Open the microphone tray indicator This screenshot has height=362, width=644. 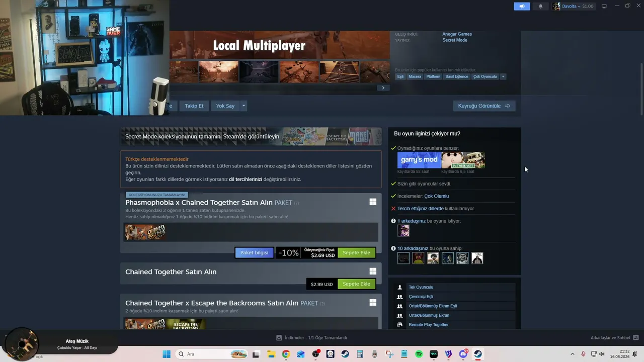tap(583, 354)
